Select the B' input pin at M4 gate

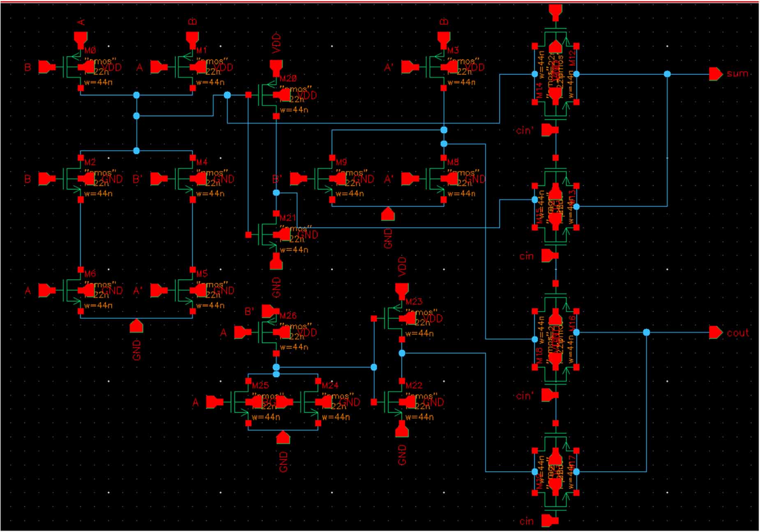point(158,179)
